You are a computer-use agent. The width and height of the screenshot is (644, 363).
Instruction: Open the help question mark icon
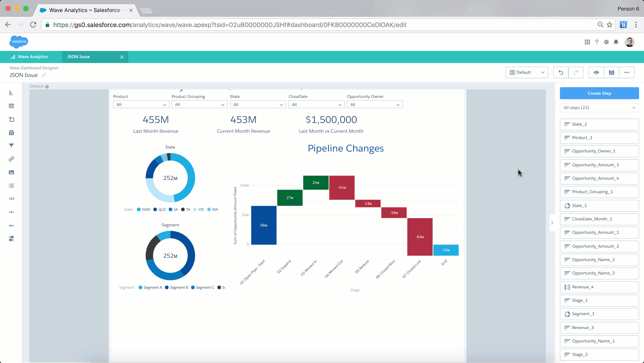click(x=597, y=42)
